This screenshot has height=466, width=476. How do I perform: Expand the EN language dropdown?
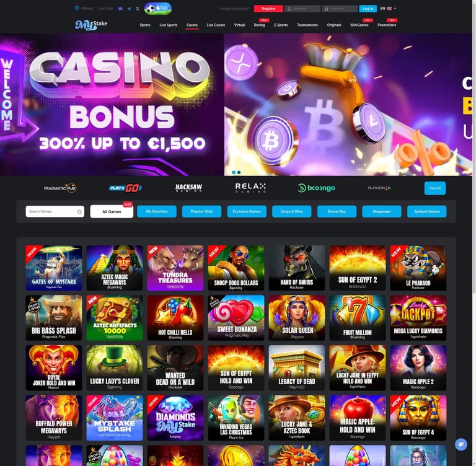coord(388,9)
